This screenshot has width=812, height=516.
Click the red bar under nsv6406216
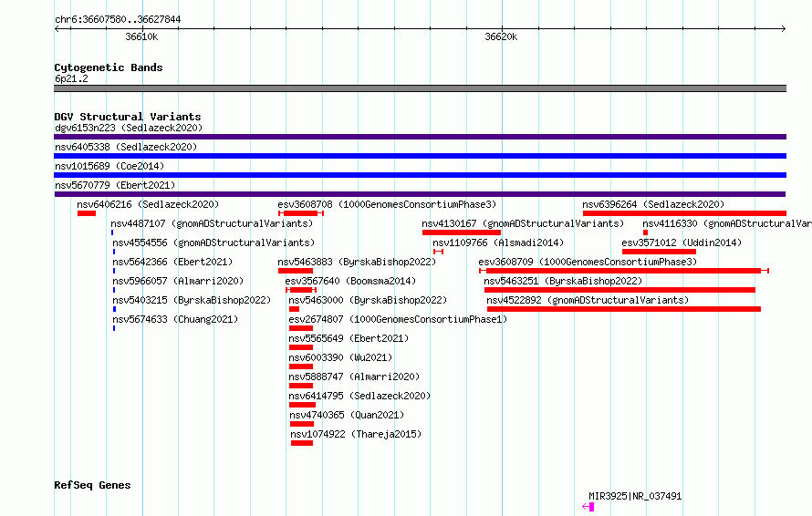pos(87,213)
